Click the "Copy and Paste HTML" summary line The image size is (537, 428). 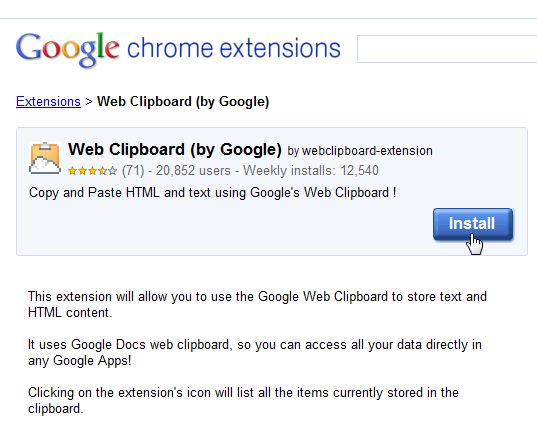[x=213, y=192]
